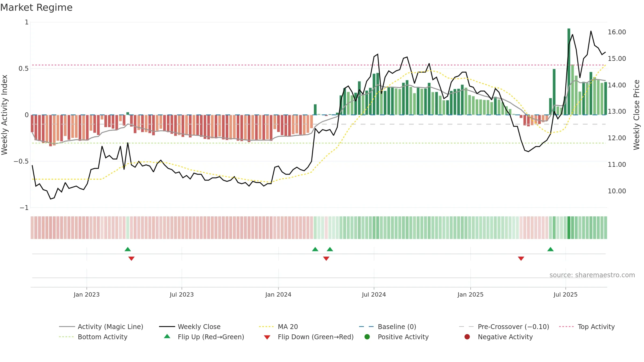Click red flip-down triangle in spring 2024
This screenshot has height=362, width=644.
[326, 258]
